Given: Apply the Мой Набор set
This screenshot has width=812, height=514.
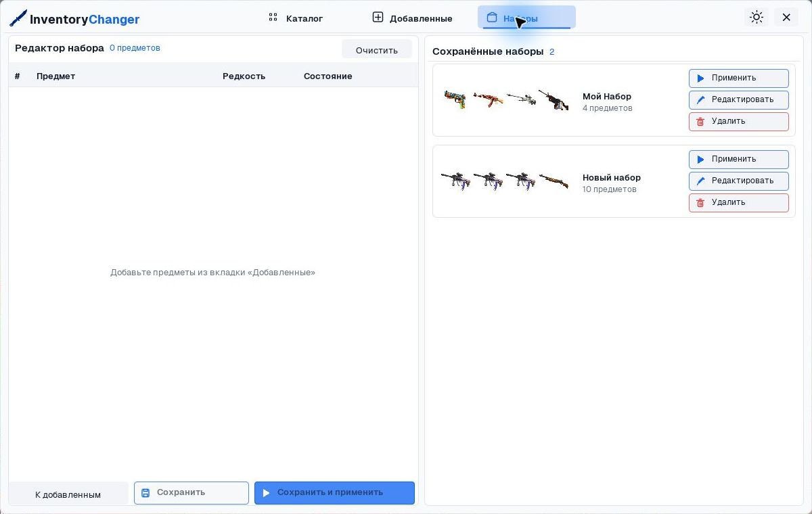Looking at the screenshot, I should click(x=739, y=78).
